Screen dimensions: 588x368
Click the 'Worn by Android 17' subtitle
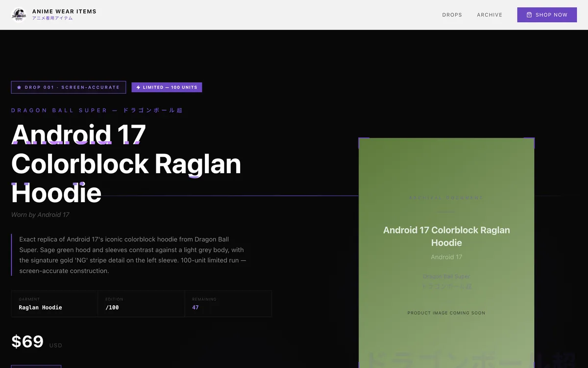click(40, 215)
